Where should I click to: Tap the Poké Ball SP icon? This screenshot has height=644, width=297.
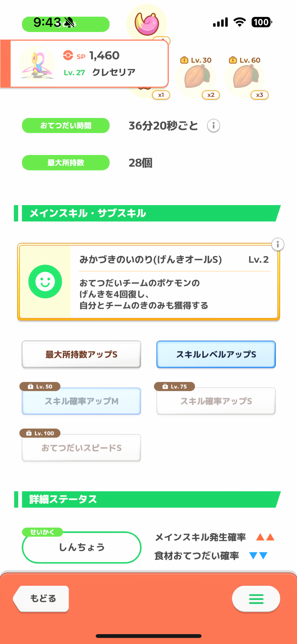pyautogui.click(x=68, y=56)
